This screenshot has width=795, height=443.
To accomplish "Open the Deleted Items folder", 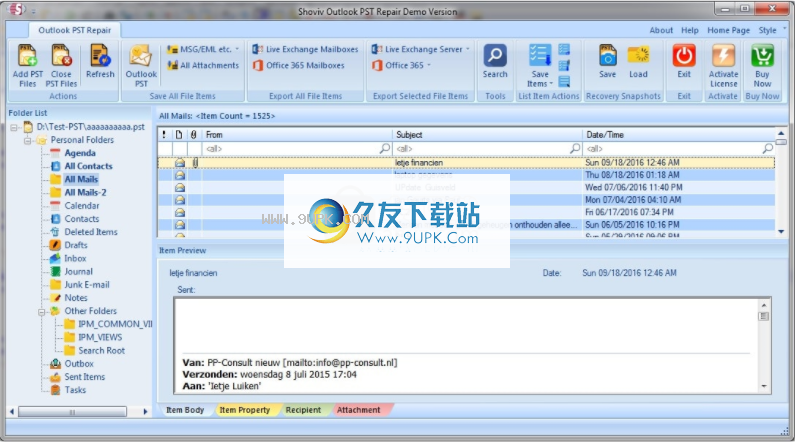I will point(91,232).
